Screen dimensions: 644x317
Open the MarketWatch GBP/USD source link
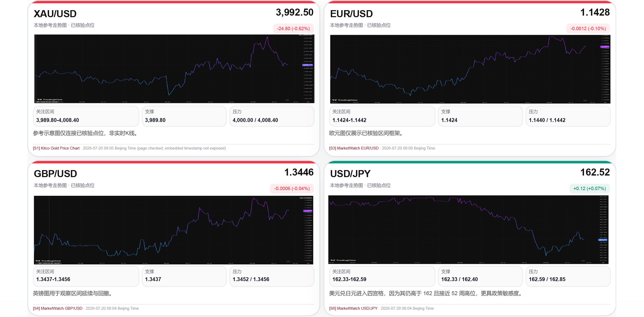(58, 308)
